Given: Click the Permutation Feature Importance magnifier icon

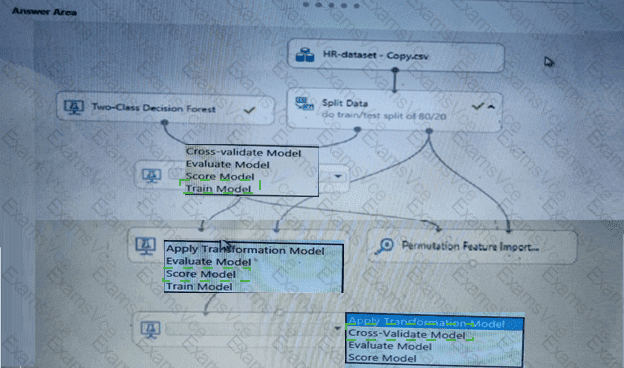Looking at the screenshot, I should coord(384,246).
